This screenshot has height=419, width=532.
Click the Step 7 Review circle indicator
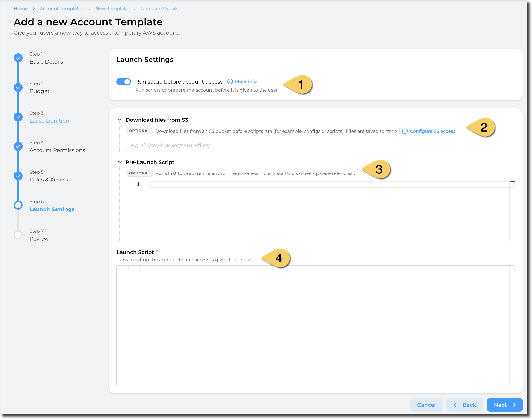pos(18,235)
